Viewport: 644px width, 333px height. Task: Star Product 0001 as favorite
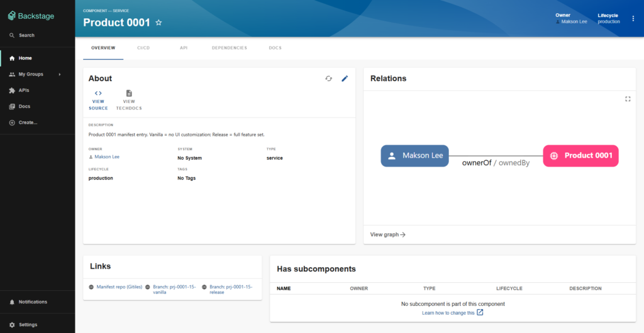click(158, 23)
